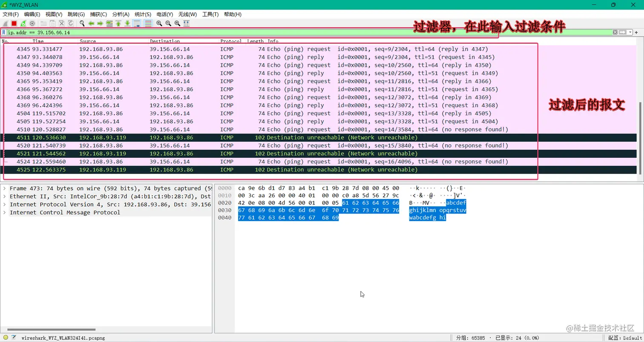Screen dimensions: 644x342
Task: Reset packet text to normal size
Action: coord(177,23)
